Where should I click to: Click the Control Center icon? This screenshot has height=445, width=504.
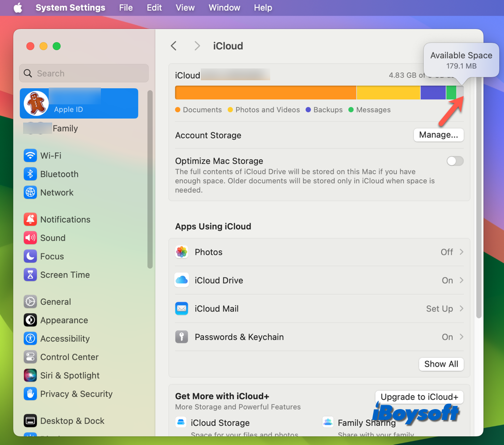(x=30, y=357)
